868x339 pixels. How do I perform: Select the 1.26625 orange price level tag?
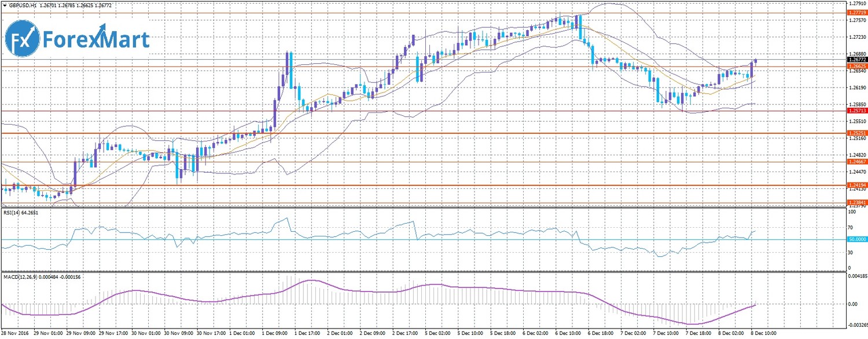coord(856,67)
